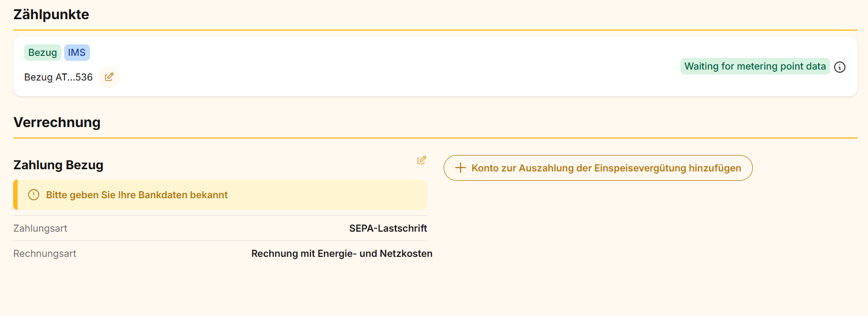
Task: Select "Rechnung mit Energie- und Netzkosten" value
Action: point(342,254)
